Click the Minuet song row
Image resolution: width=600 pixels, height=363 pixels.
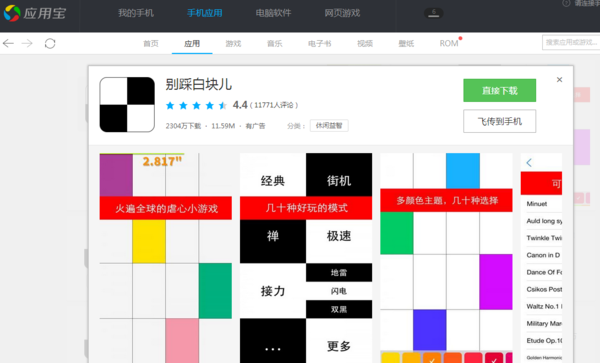541,204
